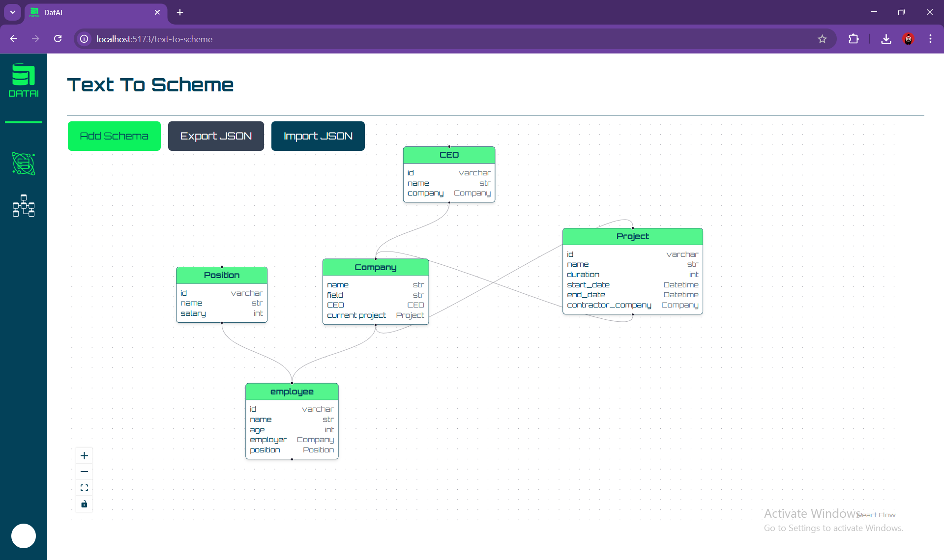Open a new browser tab

coord(180,12)
